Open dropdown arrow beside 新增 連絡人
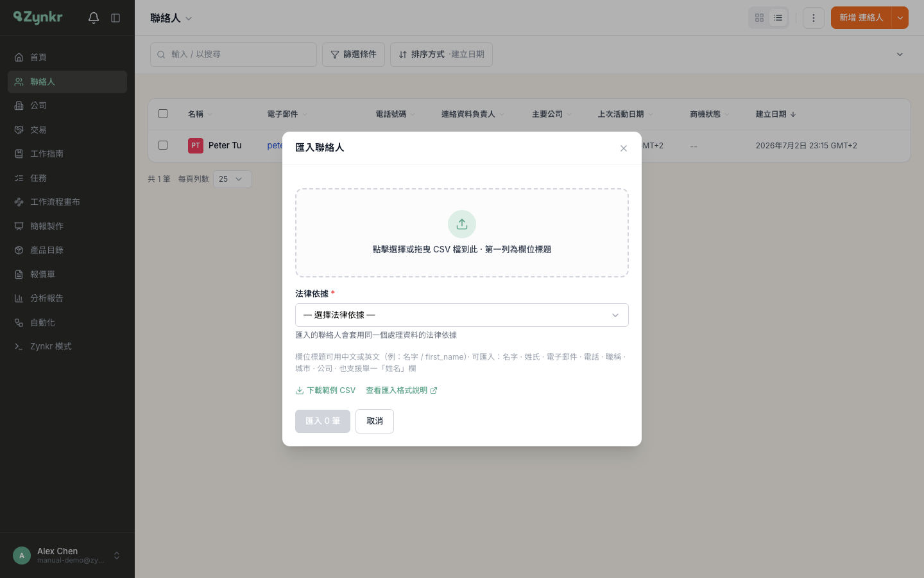Screen dimensions: 924x578 [900, 18]
